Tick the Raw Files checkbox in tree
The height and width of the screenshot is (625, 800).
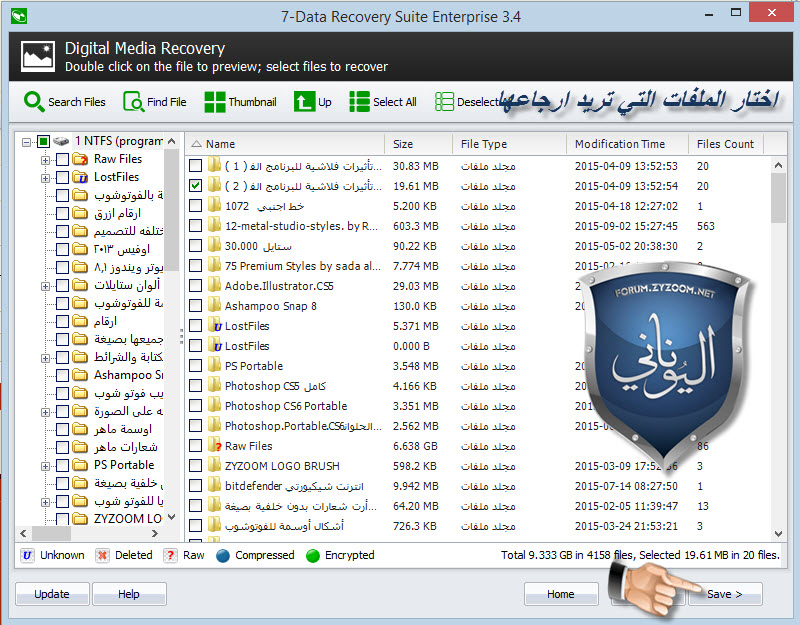click(x=63, y=160)
